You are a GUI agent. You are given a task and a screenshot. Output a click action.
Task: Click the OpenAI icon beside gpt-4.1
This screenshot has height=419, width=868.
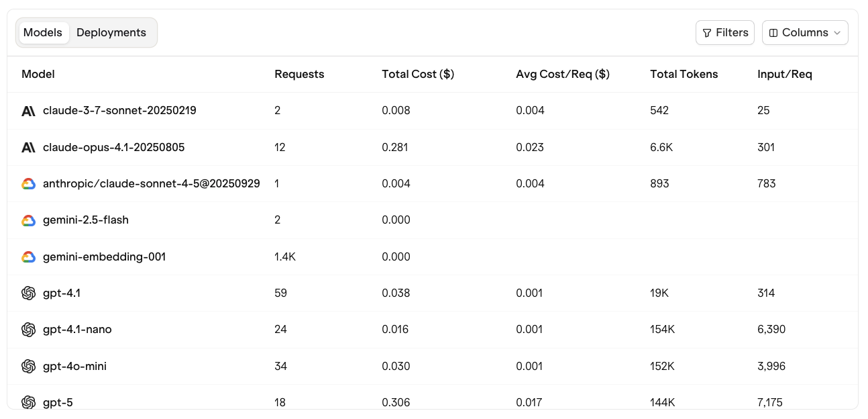[28, 293]
